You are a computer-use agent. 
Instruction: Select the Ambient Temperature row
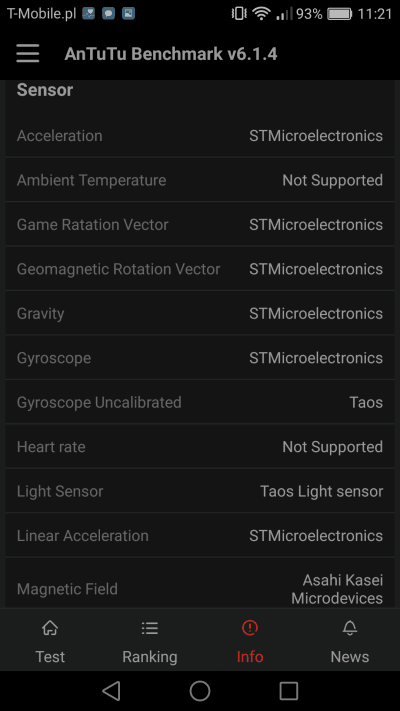point(200,180)
